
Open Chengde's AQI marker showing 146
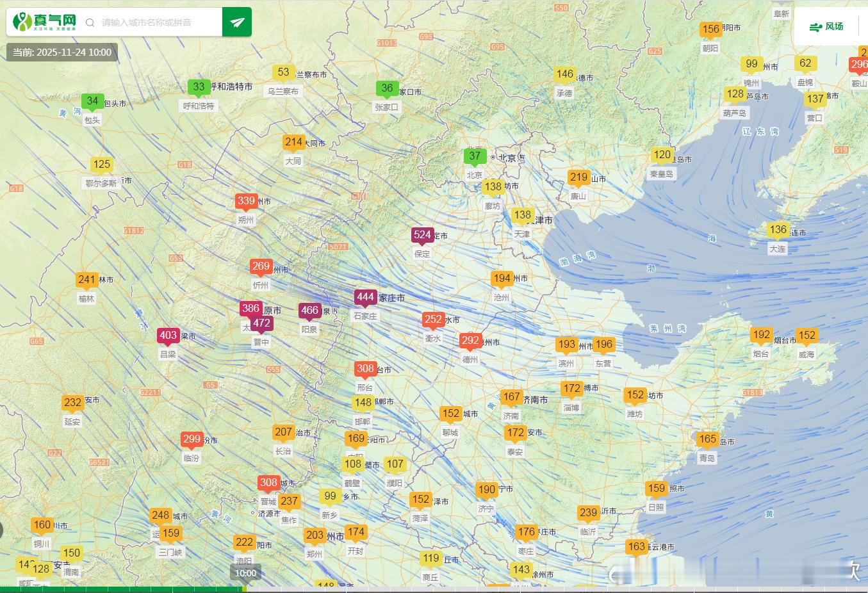[564, 76]
